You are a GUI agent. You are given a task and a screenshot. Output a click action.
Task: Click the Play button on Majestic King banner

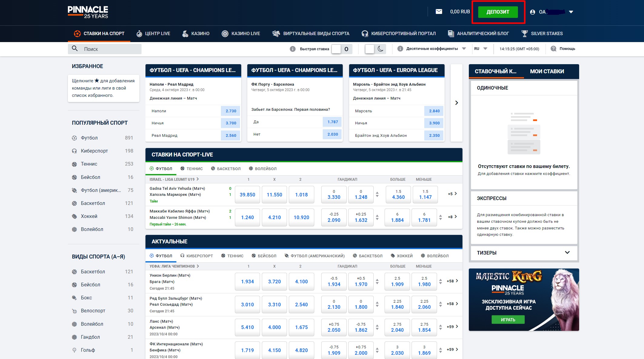508,320
